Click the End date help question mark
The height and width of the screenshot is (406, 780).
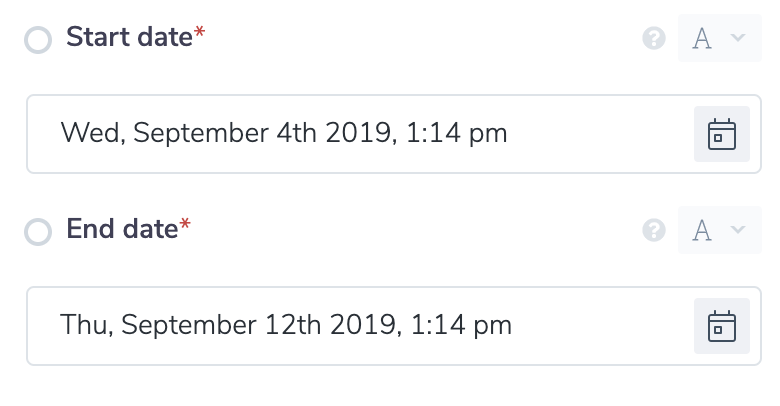pos(654,231)
